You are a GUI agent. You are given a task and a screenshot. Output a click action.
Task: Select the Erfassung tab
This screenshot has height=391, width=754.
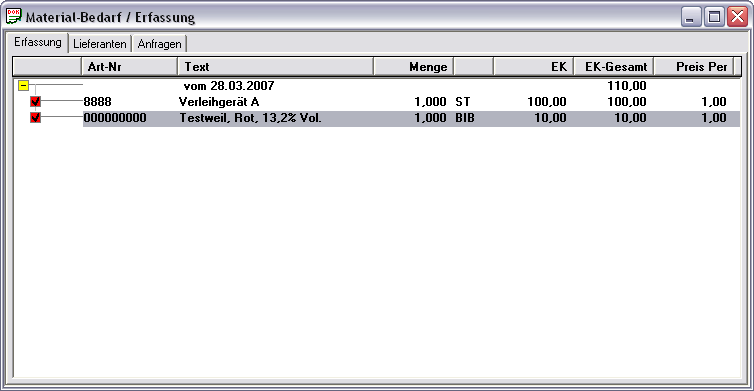38,42
